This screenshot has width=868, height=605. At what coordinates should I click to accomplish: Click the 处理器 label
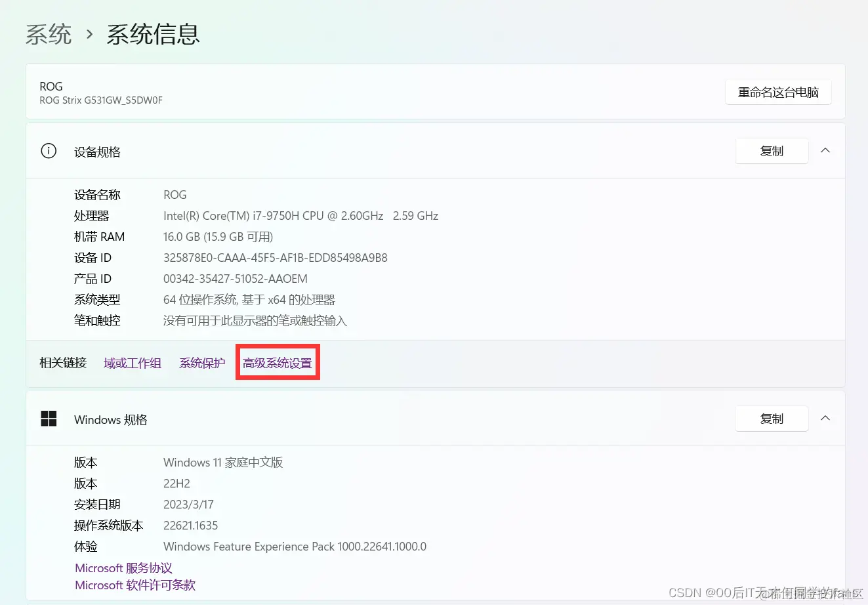pyautogui.click(x=91, y=216)
